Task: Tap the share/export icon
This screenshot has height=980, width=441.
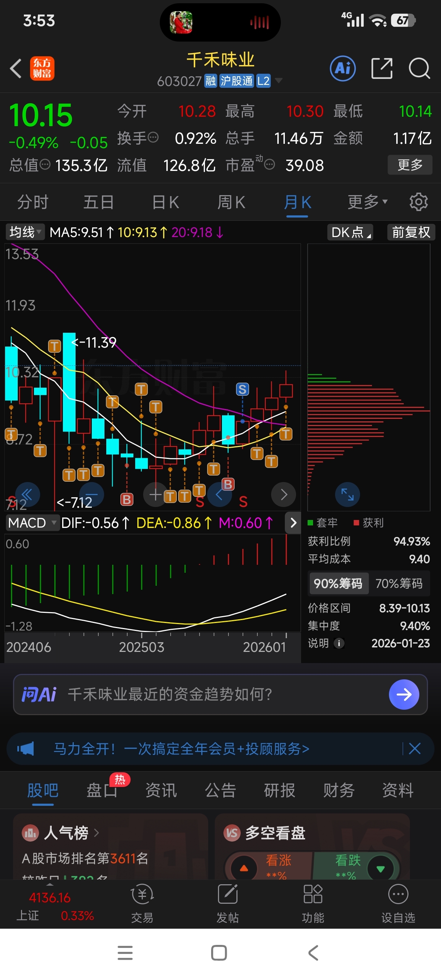Action: 382,69
